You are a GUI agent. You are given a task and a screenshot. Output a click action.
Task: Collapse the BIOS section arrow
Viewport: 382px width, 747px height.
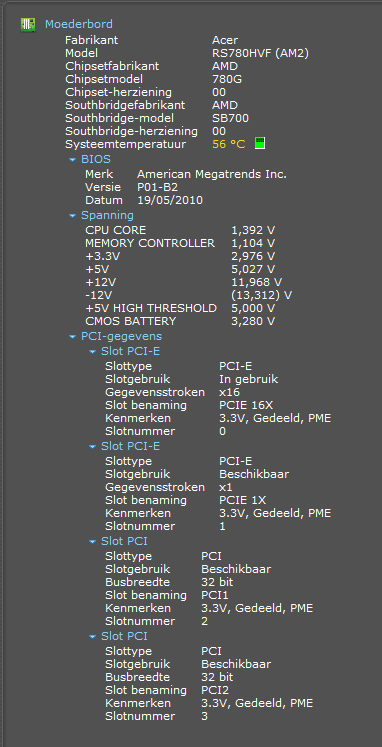coord(72,160)
